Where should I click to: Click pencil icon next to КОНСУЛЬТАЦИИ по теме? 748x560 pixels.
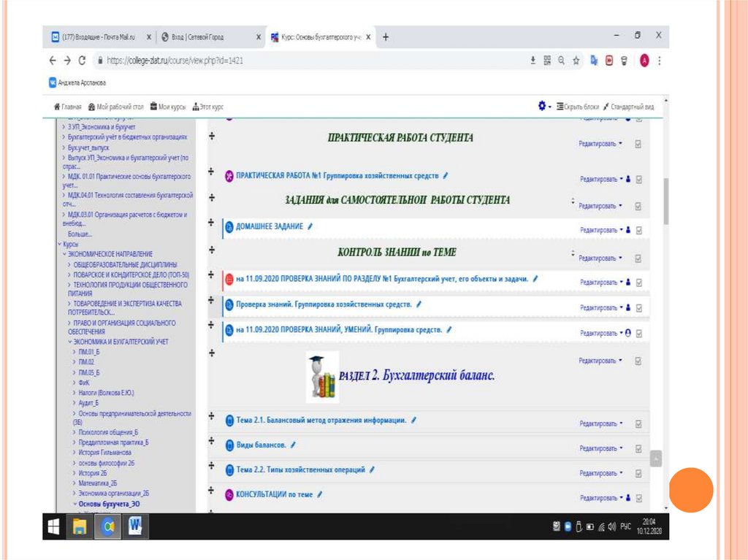coord(320,494)
